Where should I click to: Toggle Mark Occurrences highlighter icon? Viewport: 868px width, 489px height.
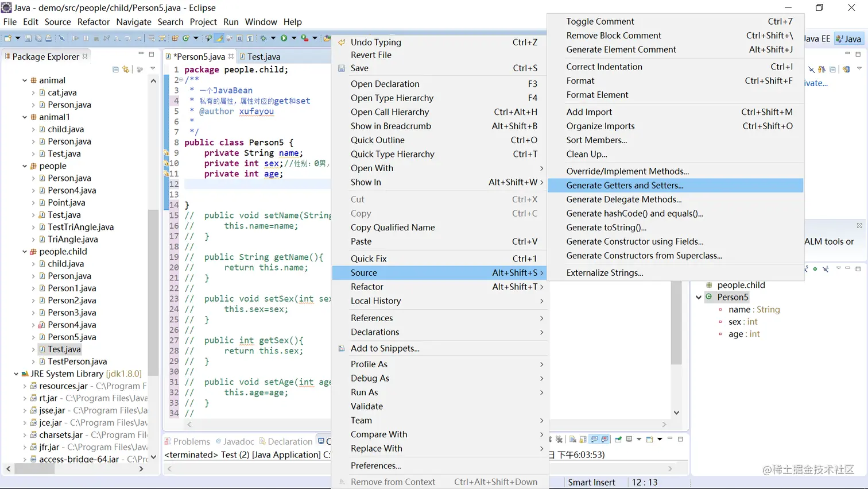[219, 38]
